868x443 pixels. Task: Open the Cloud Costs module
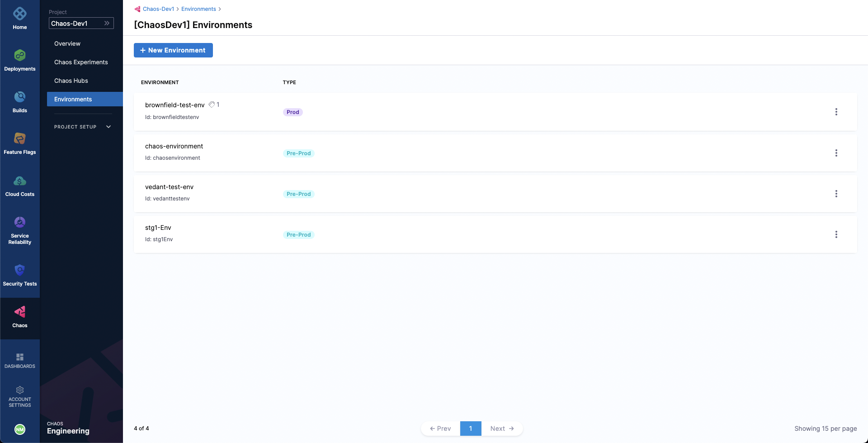tap(19, 186)
